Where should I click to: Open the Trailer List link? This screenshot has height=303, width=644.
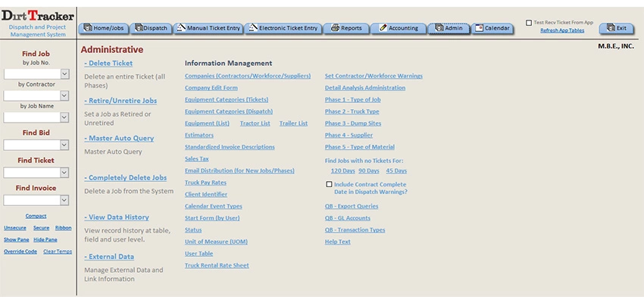(x=294, y=123)
